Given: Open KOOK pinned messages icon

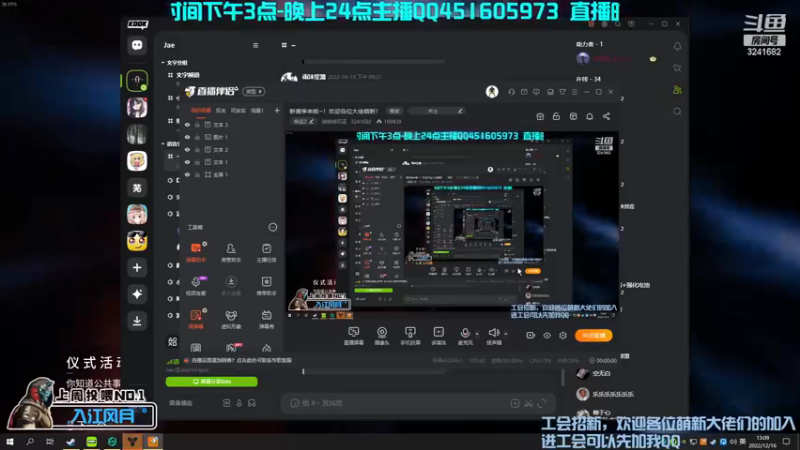Looking at the screenshot, I should [x=677, y=68].
